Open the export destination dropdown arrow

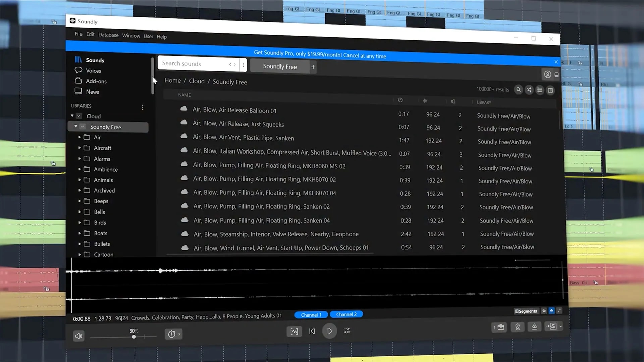coord(559,326)
